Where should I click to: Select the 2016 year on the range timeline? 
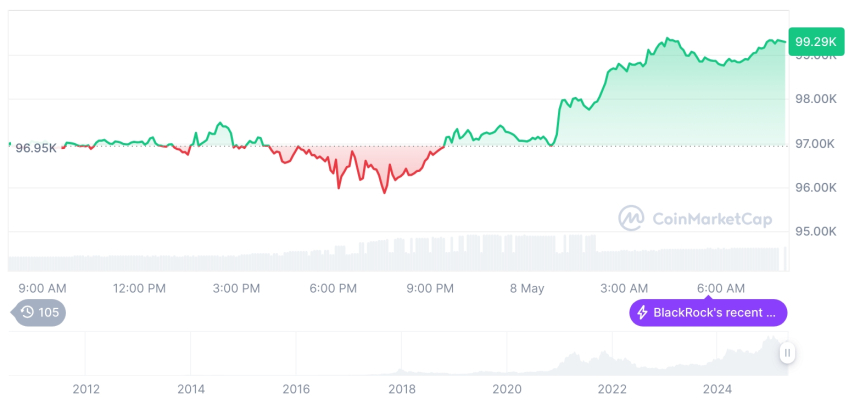[x=296, y=388]
